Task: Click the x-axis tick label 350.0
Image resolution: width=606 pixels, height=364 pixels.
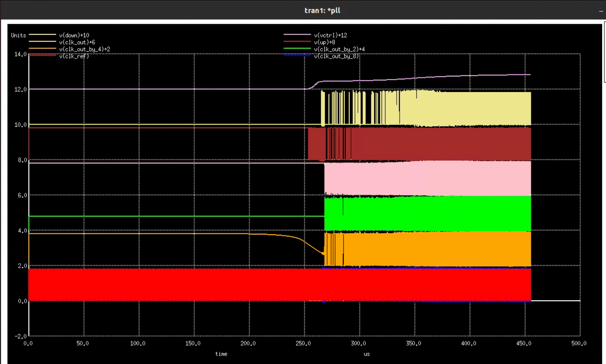Action: point(414,343)
